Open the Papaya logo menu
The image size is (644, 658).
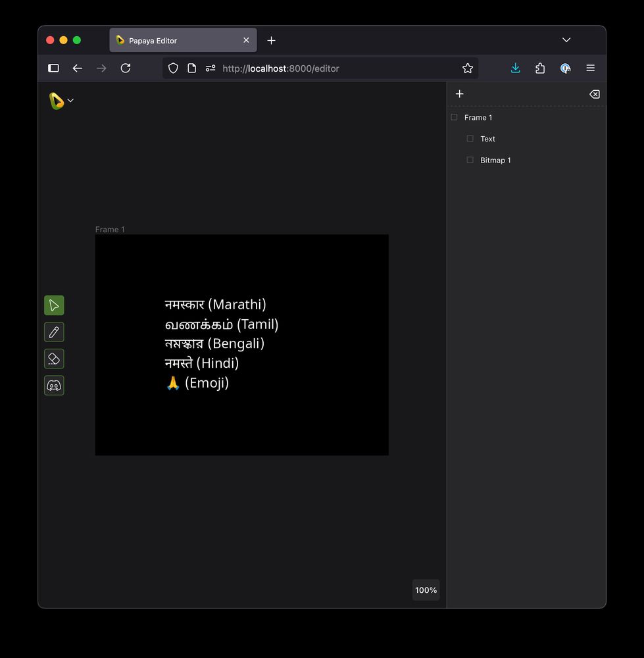61,101
